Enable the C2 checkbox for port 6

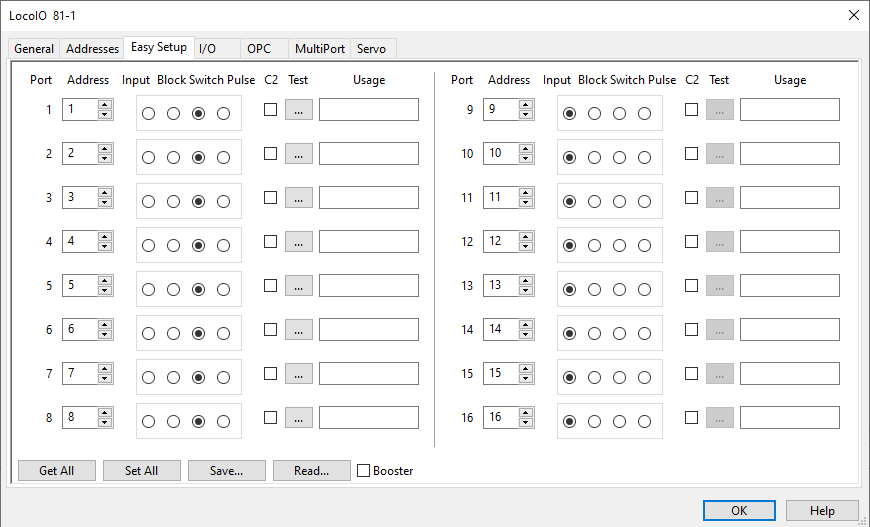click(x=270, y=329)
